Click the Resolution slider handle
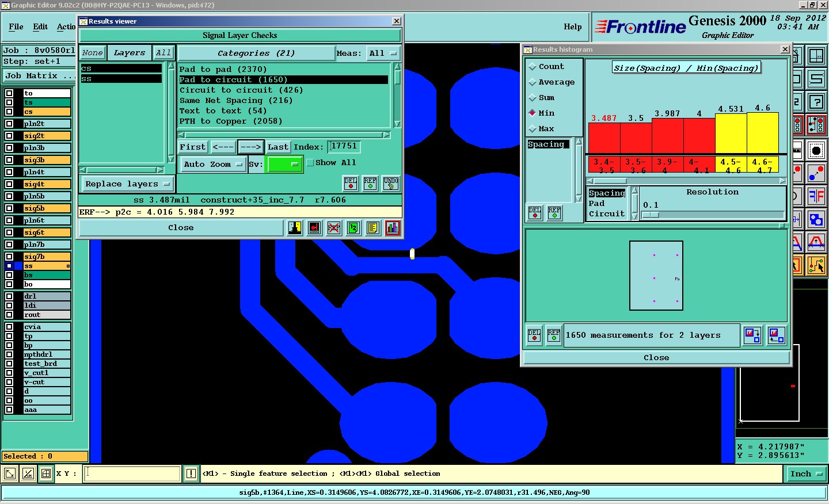 pyautogui.click(x=651, y=215)
